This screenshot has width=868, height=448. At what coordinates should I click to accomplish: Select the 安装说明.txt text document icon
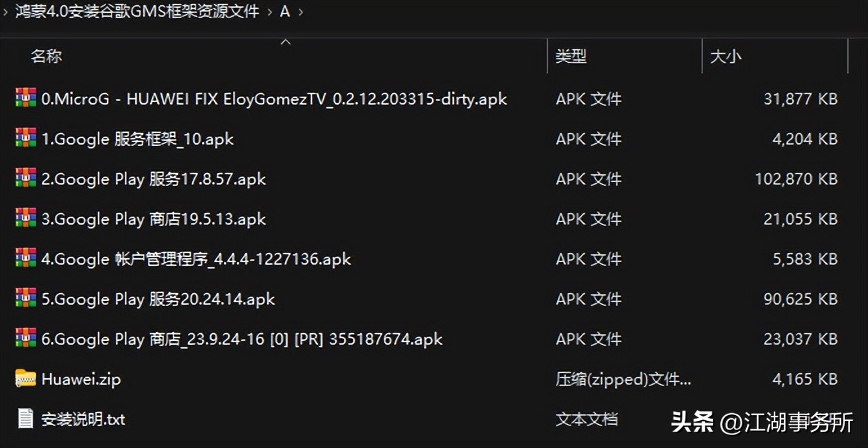point(26,418)
